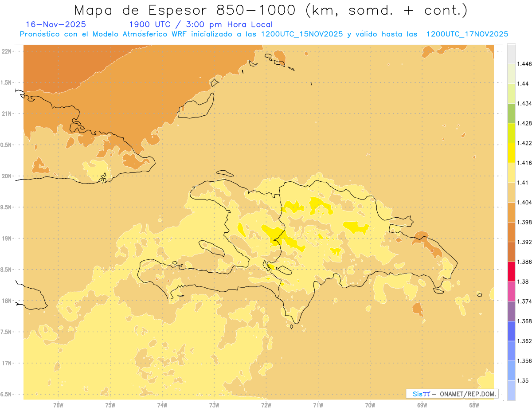This screenshot has width=532, height=411.
Task: Select the purple swatch between 1.368 and 1.374
Action: coord(511,311)
